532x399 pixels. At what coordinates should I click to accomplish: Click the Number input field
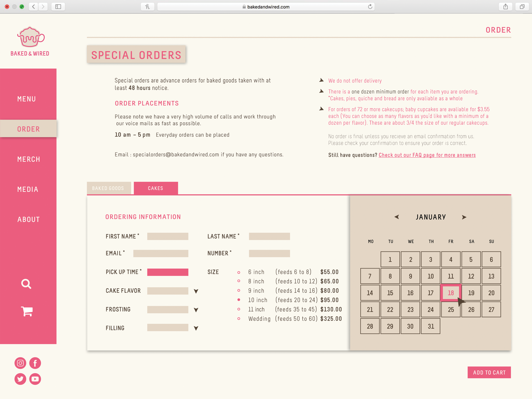[269, 253]
